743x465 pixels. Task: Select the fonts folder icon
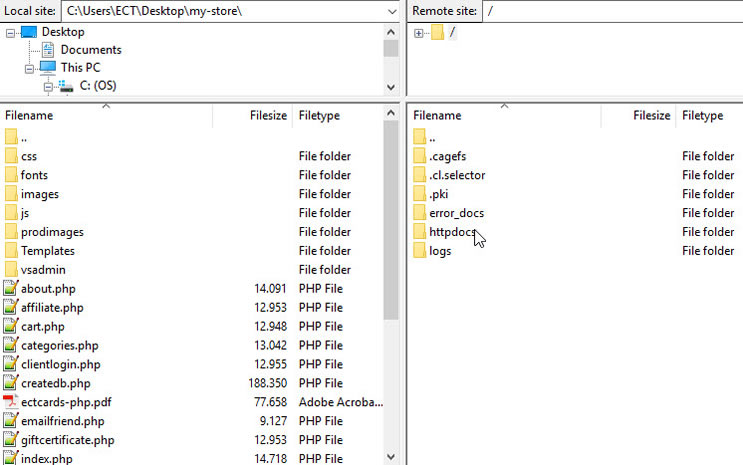tap(11, 175)
